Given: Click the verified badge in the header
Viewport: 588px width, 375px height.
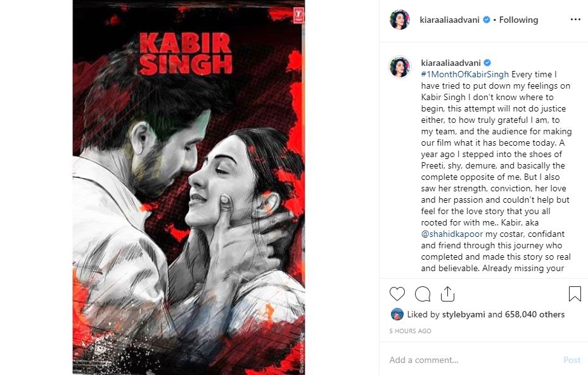Looking at the screenshot, I should tap(487, 20).
